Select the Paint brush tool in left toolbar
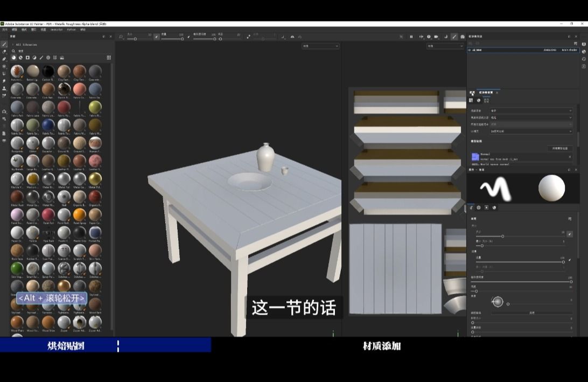Screen dimensions: 588x382 (4, 44)
